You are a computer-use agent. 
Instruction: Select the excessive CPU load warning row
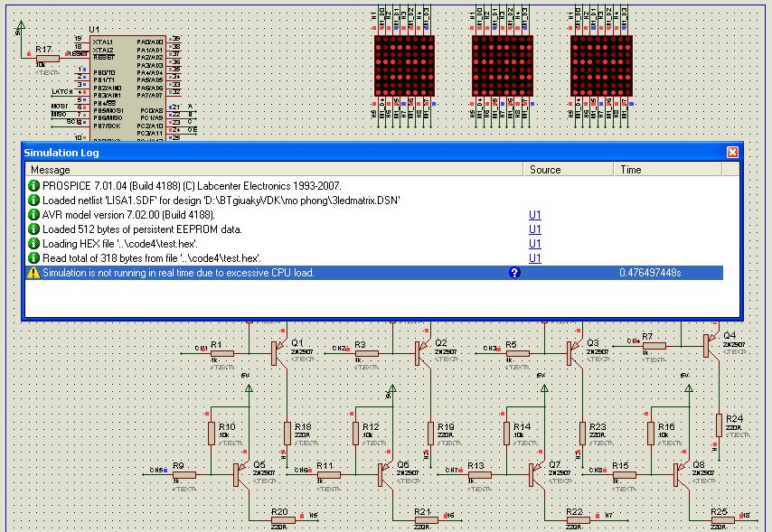pyautogui.click(x=374, y=273)
